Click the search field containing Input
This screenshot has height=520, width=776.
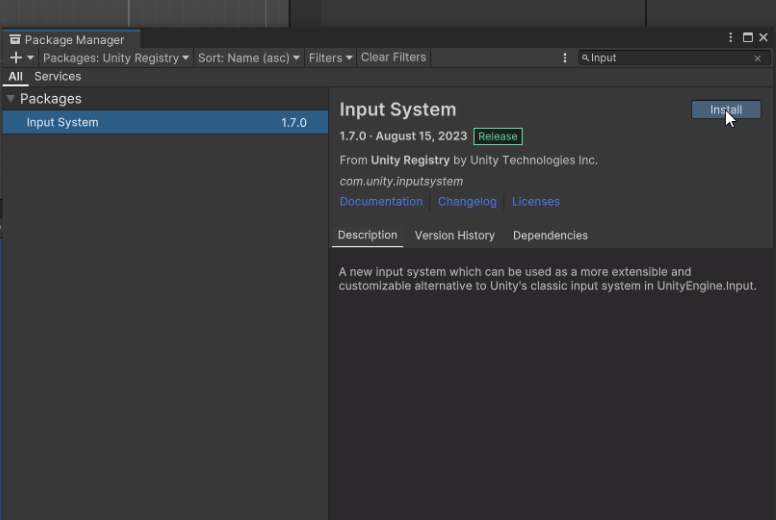pyautogui.click(x=675, y=58)
